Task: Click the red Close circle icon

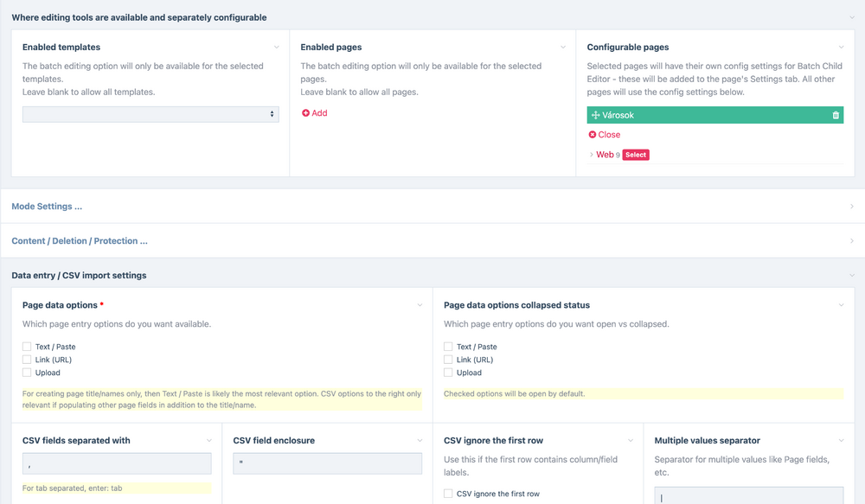Action: click(x=593, y=135)
